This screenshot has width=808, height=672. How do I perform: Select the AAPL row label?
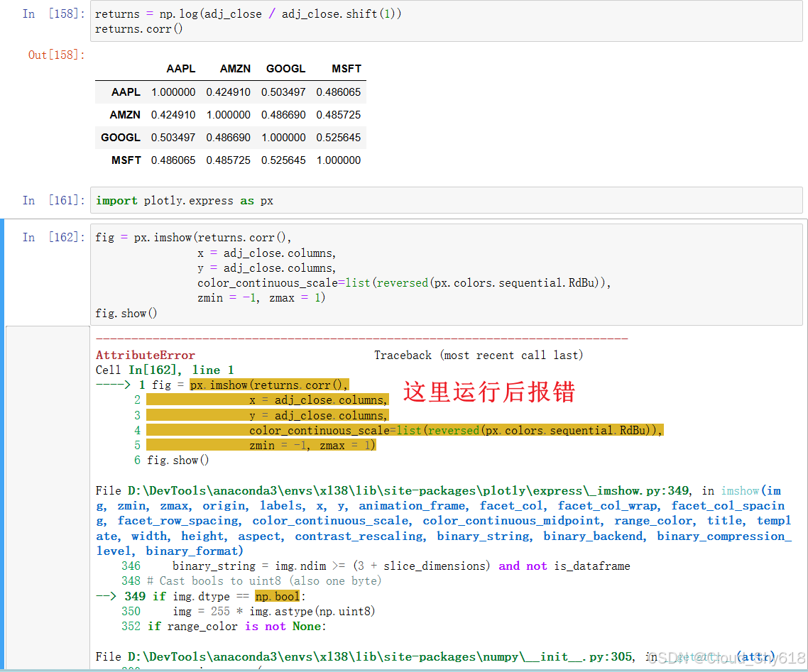(126, 92)
